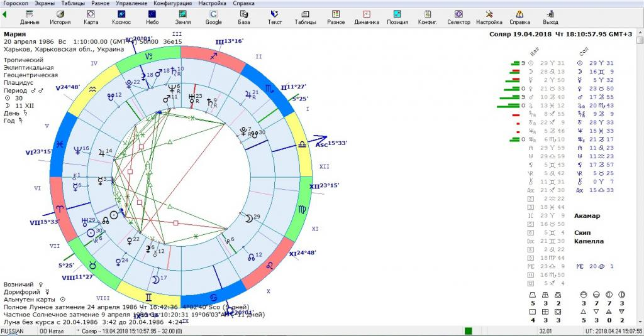Click the Возничий row at bottom left
Screen dimensions: 644x336
(x=23, y=285)
